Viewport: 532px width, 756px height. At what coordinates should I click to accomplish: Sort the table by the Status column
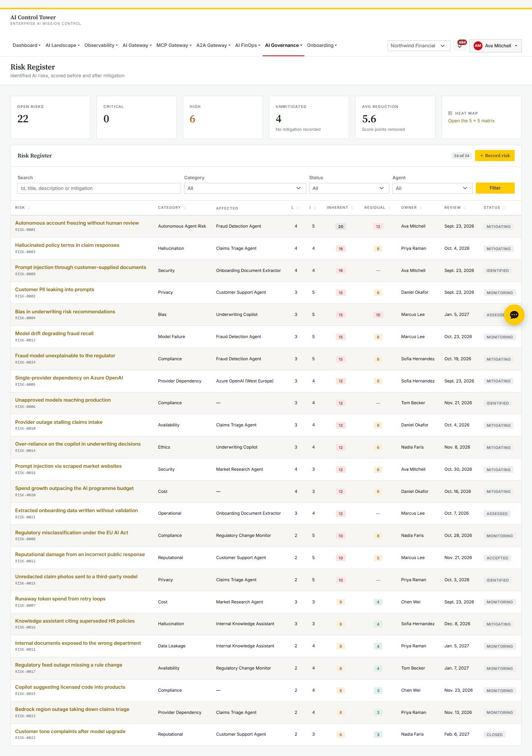point(494,208)
